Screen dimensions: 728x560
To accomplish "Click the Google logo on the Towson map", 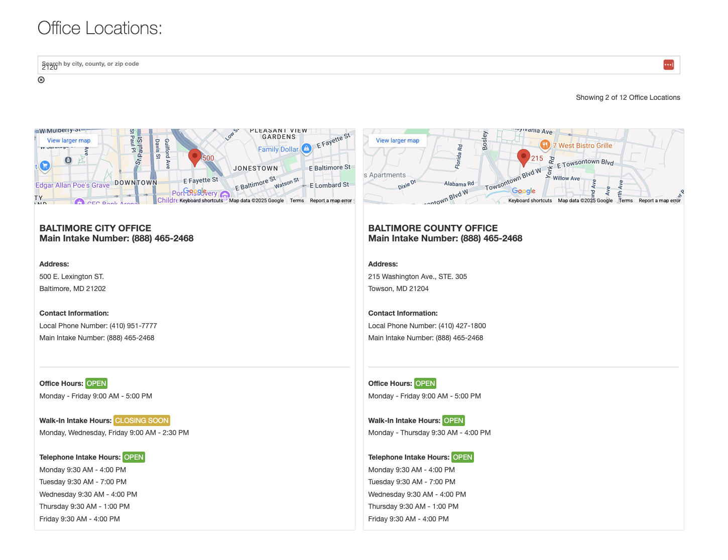I will (524, 191).
